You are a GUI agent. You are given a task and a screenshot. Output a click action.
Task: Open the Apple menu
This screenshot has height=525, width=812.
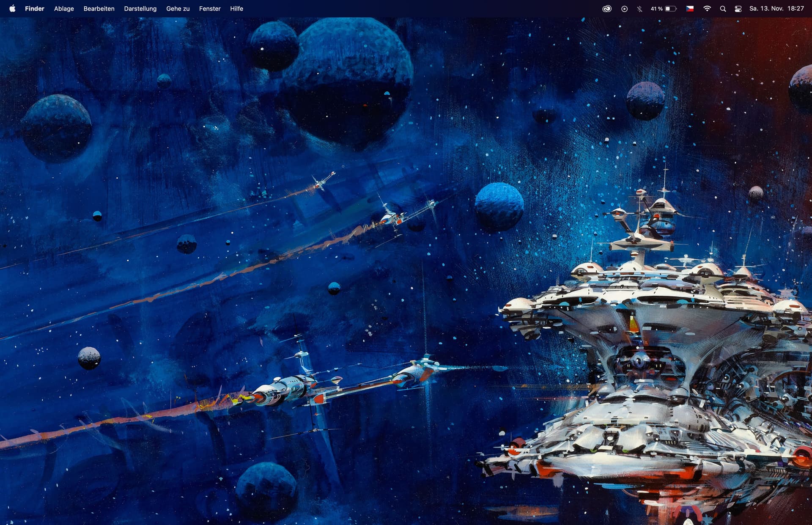tap(12, 8)
